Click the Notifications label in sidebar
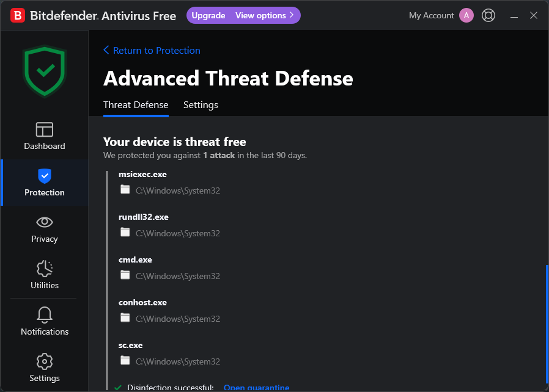Image resolution: width=549 pixels, height=392 pixels. (45, 332)
